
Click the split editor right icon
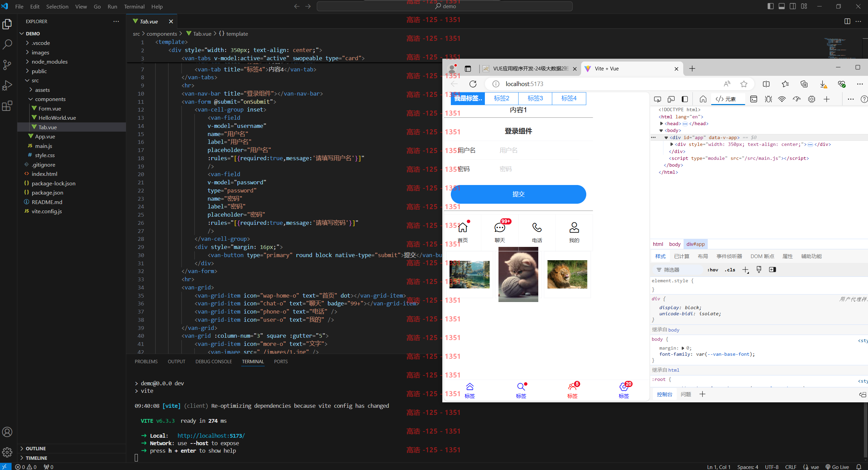(x=847, y=21)
